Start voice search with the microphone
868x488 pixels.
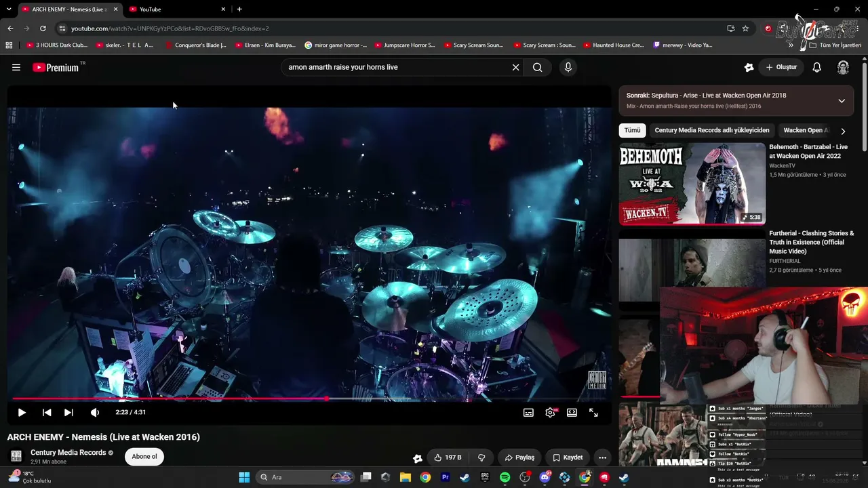pos(568,67)
